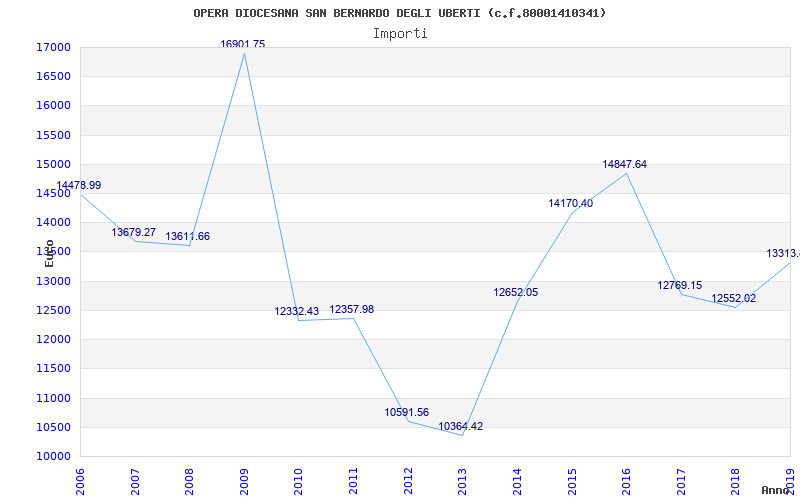800x500 pixels.
Task: Click data label 14847.64
Action: [624, 164]
